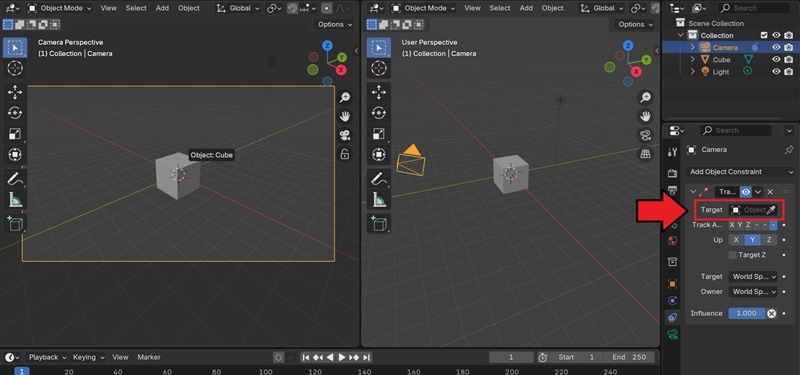The width and height of the screenshot is (800, 375).
Task: Select the Add Cube tool in left viewport
Action: click(15, 223)
